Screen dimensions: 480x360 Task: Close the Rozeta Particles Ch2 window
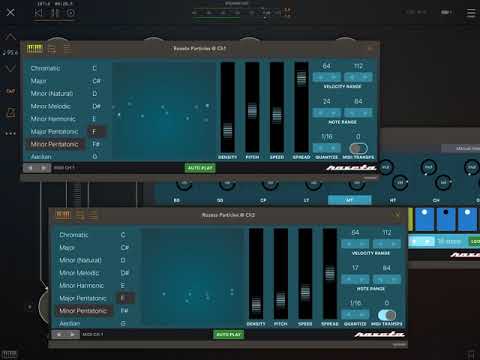click(397, 215)
